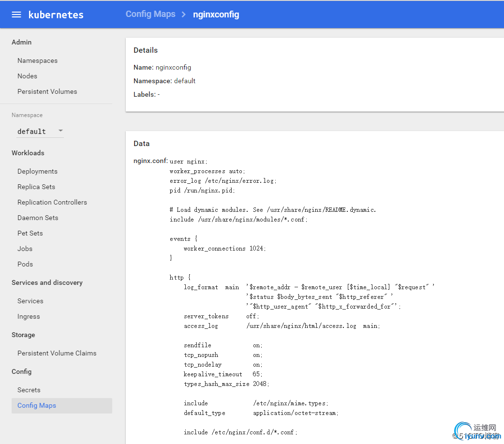View Daemon Sets
Viewport: 504px width, 444px height.
(38, 218)
